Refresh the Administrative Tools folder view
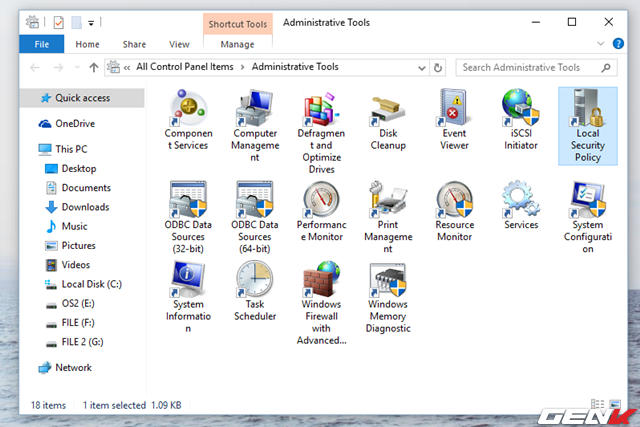This screenshot has height=427, width=640. tap(438, 67)
